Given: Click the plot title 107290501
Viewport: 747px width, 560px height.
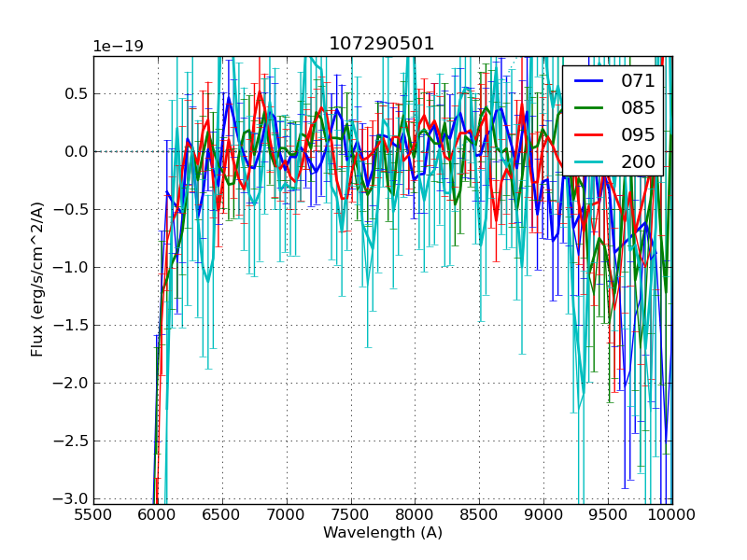Looking at the screenshot, I should 382,44.
